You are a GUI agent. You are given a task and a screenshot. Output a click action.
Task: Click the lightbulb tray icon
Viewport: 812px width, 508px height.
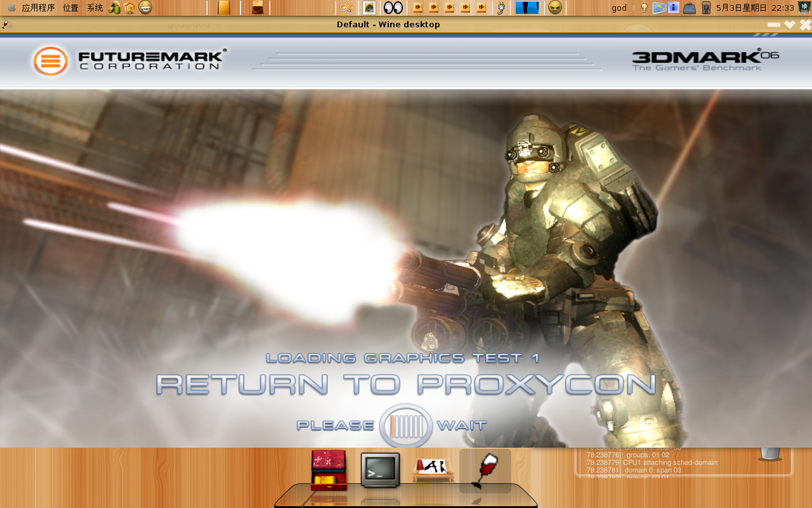coord(644,8)
